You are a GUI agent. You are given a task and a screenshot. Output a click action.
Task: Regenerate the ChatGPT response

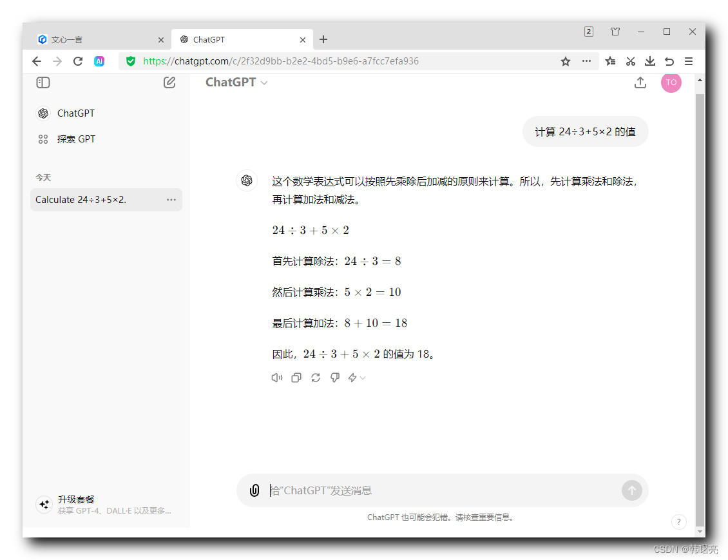coord(316,378)
